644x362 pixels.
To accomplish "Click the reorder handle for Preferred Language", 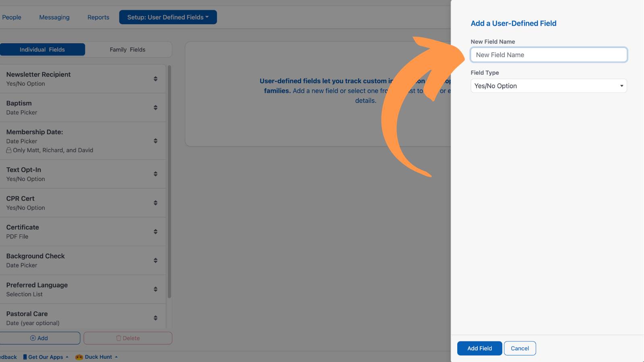I will tap(155, 289).
